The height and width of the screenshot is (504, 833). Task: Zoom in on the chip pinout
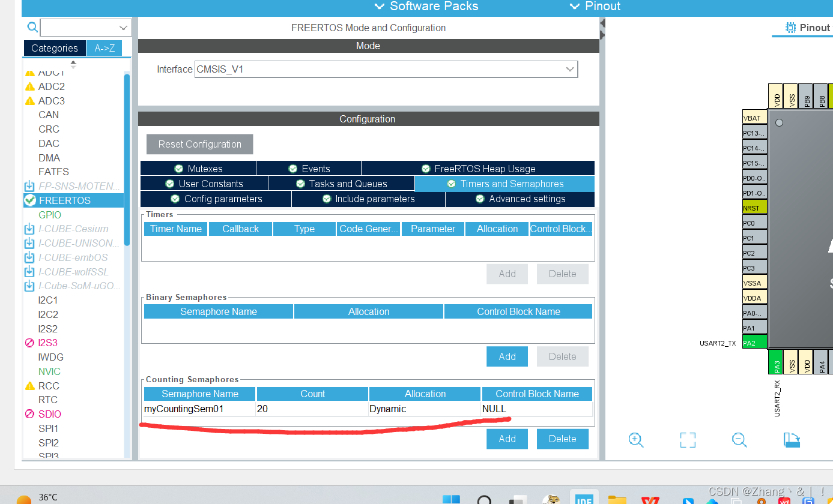[636, 439]
